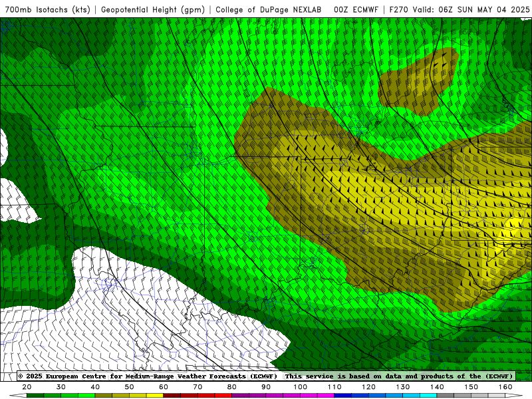
Task: Click the 20 label on the color scale
Action: 27,387
